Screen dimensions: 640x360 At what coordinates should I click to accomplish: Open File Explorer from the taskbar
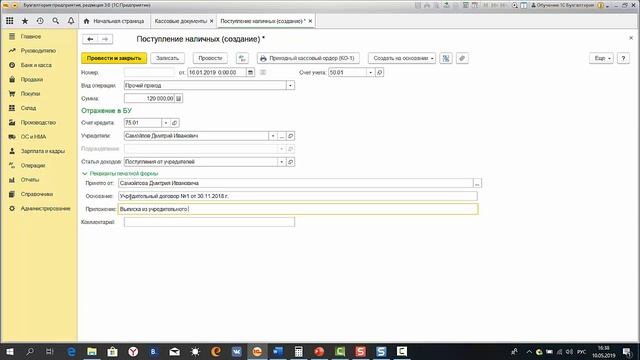(x=92, y=351)
